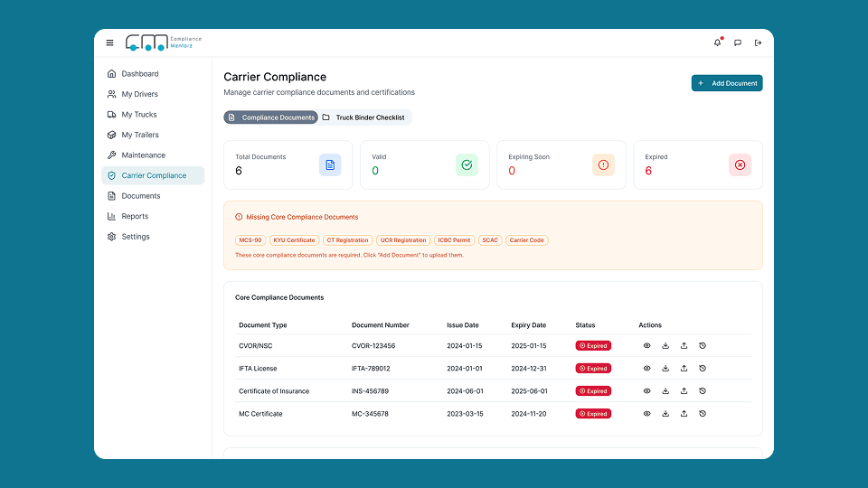Click the MCS-90 missing document tag

pyautogui.click(x=250, y=240)
